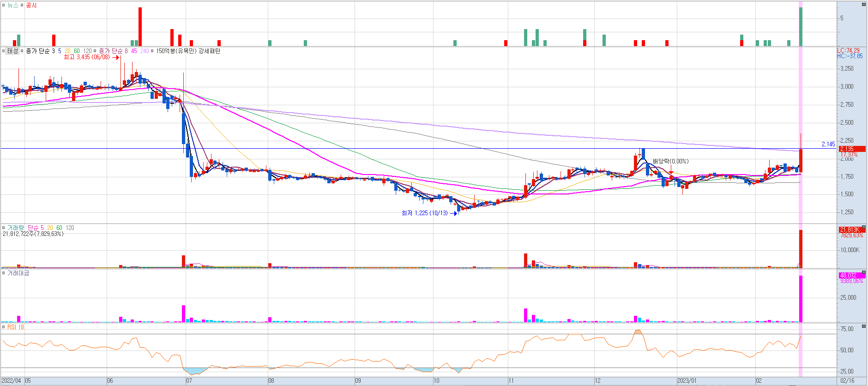Click the 3,000 price axis label
The image size is (868, 386).
(x=847, y=86)
